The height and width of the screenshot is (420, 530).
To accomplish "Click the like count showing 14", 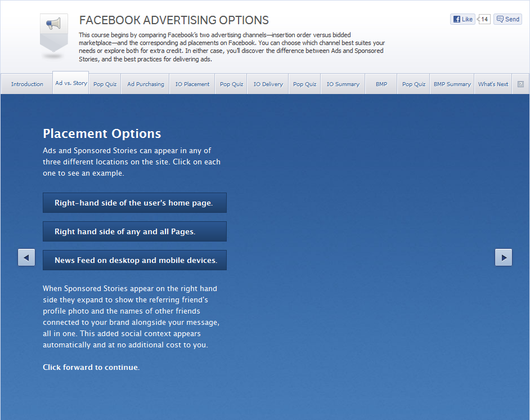I will click(484, 19).
